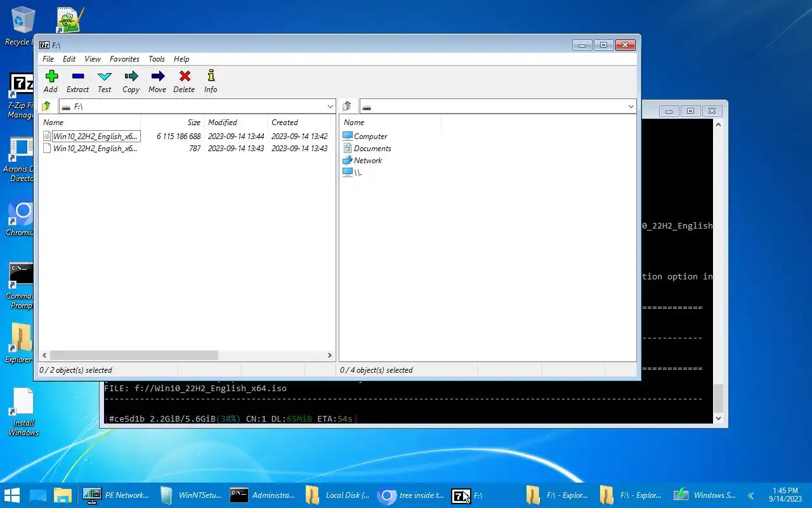Open the desktop shortcut right of Recycle Bin
Image resolution: width=812 pixels, height=508 pixels.
tap(70, 20)
